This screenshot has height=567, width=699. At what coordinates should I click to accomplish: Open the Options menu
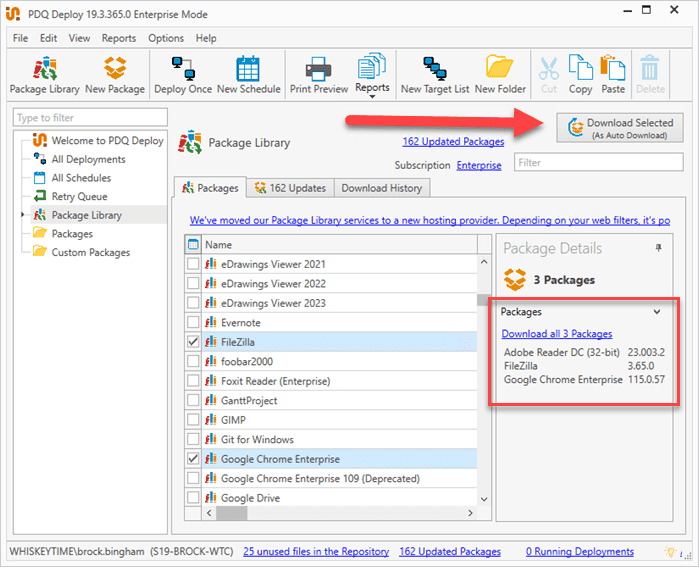pyautogui.click(x=166, y=38)
